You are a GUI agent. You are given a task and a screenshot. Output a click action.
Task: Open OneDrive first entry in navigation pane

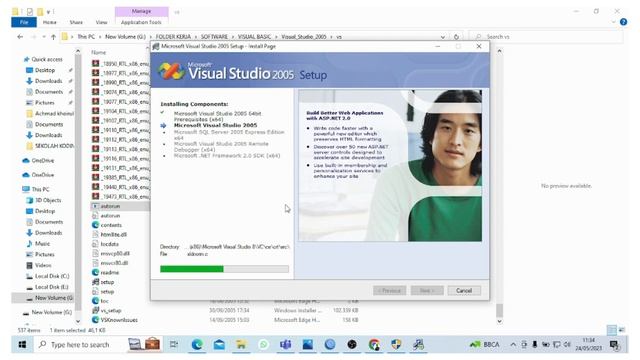click(42, 160)
